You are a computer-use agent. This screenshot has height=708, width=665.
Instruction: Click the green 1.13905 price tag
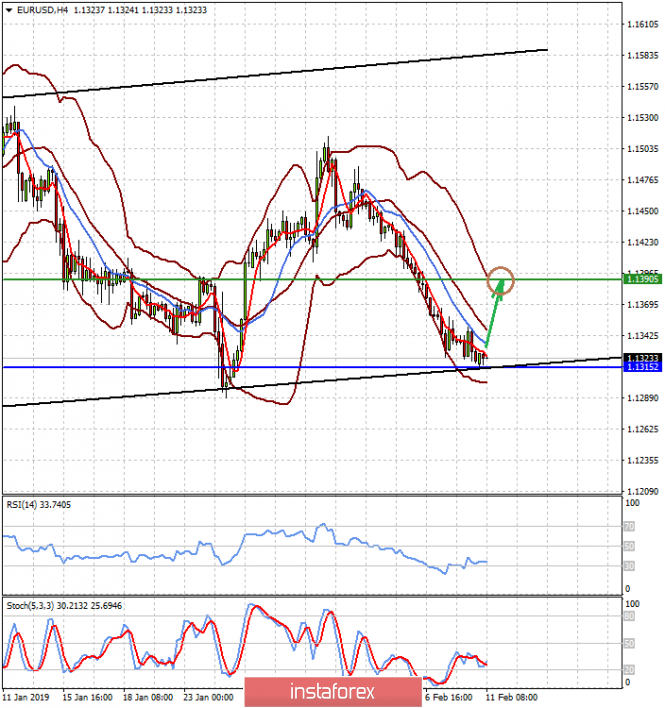(641, 279)
